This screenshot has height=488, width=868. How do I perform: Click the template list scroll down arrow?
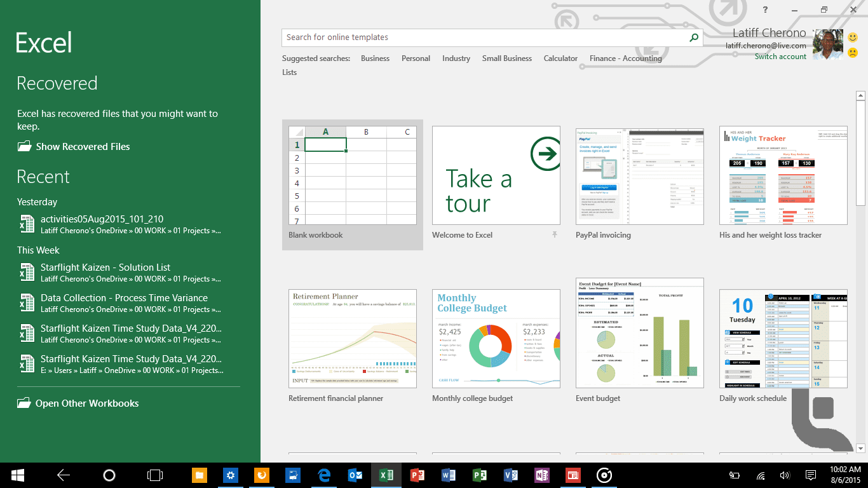(861, 448)
